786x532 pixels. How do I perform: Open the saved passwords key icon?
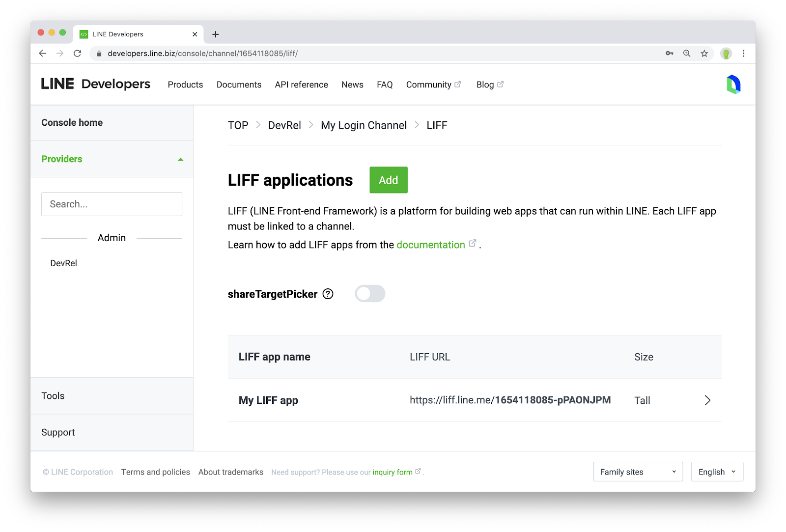click(669, 54)
